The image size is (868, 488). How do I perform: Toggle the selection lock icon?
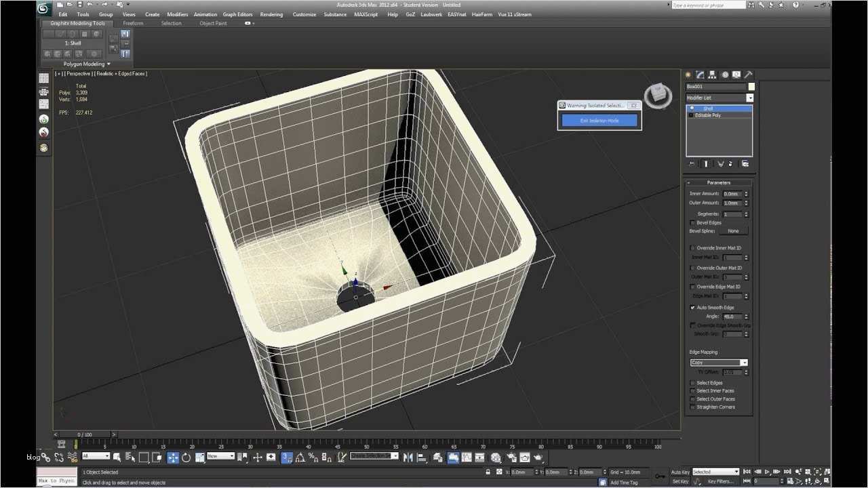[487, 472]
